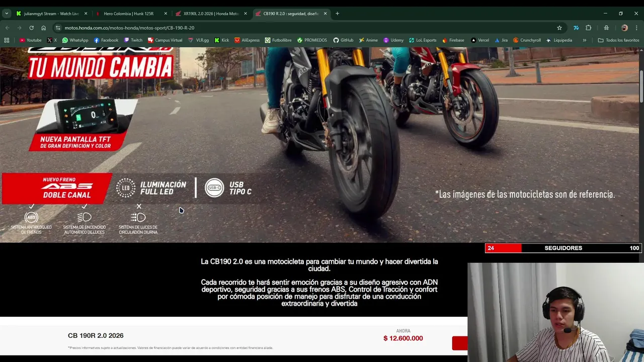Open Udemy bookmark
644x362 pixels.
(393, 40)
